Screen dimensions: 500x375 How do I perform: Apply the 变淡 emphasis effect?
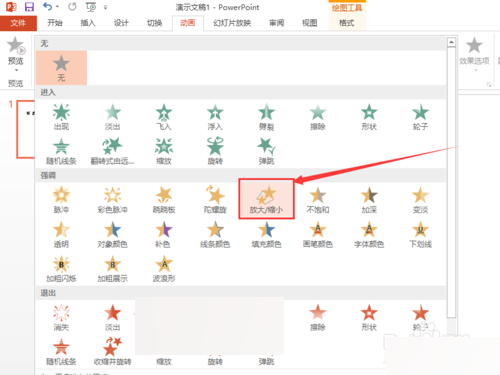420,200
